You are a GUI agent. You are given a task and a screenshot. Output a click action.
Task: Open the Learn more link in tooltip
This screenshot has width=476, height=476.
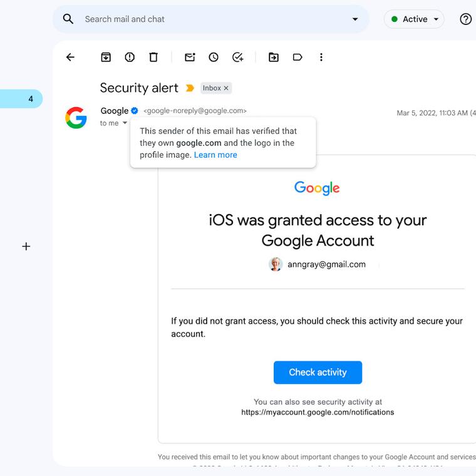(x=215, y=155)
